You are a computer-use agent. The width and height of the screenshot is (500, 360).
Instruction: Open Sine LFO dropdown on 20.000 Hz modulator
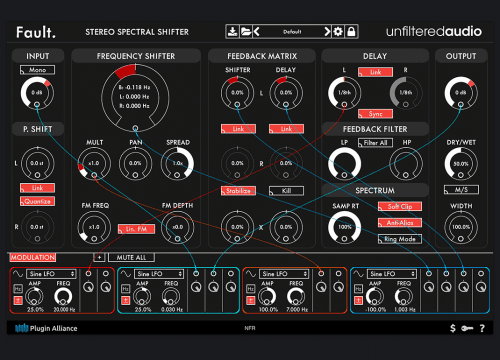[x=51, y=274]
